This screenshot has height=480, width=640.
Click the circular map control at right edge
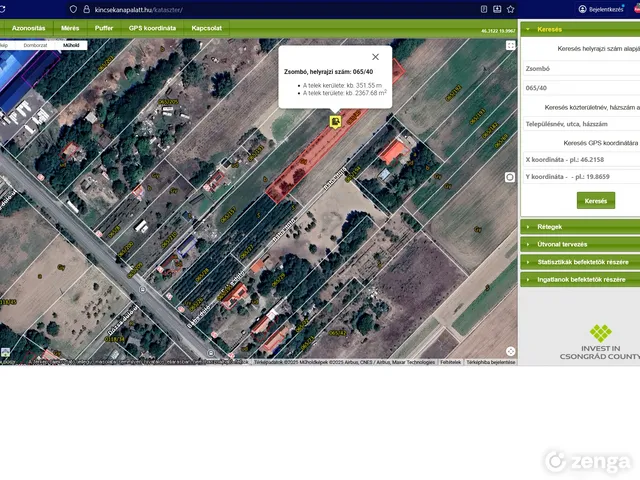click(x=510, y=177)
